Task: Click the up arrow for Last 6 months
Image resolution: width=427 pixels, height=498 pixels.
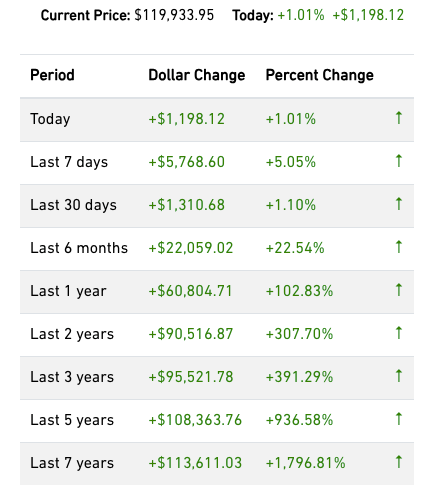Action: [x=398, y=247]
